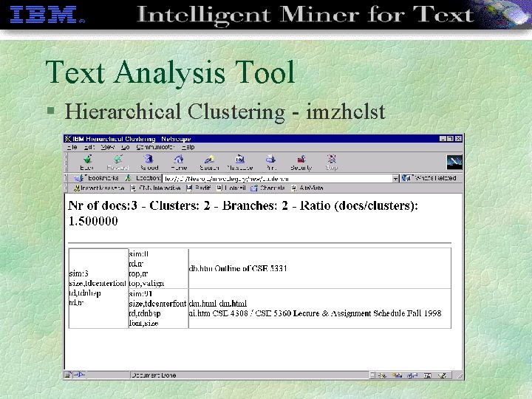
Task: Open the Instant Message bookmark
Action: 99,188
